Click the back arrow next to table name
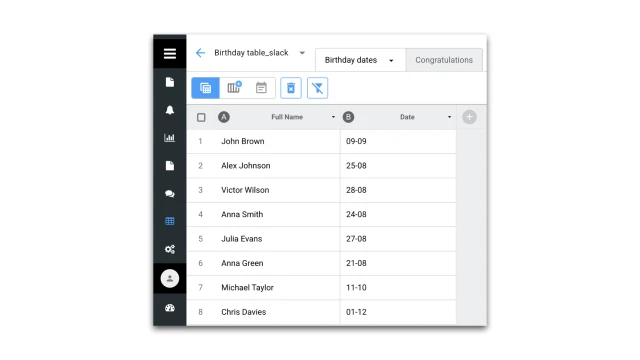This screenshot has height=360, width=640. coord(200,53)
